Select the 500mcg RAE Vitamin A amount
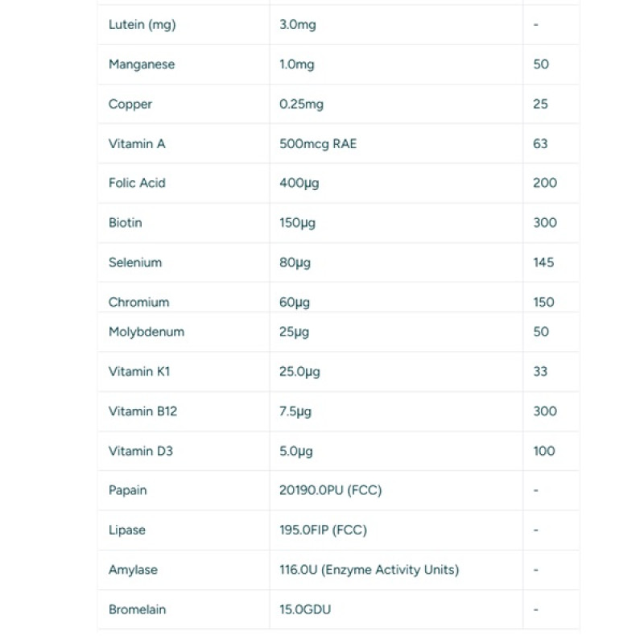Viewport: 644px width, 644px height. point(318,144)
